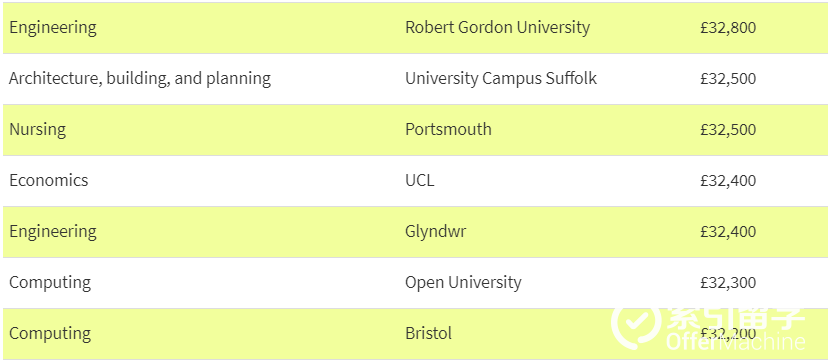Click the Engineering cell in Robert Gordon row
This screenshot has width=828, height=360.
click(53, 27)
